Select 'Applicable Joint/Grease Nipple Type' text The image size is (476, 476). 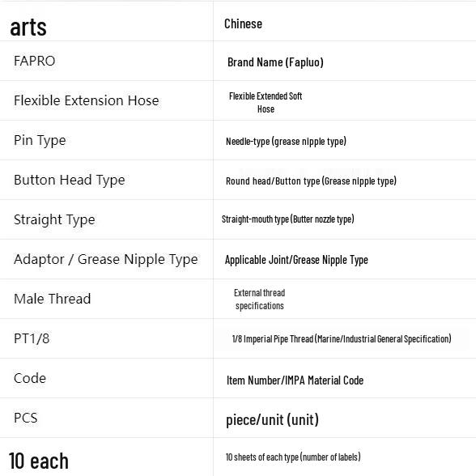(296, 260)
